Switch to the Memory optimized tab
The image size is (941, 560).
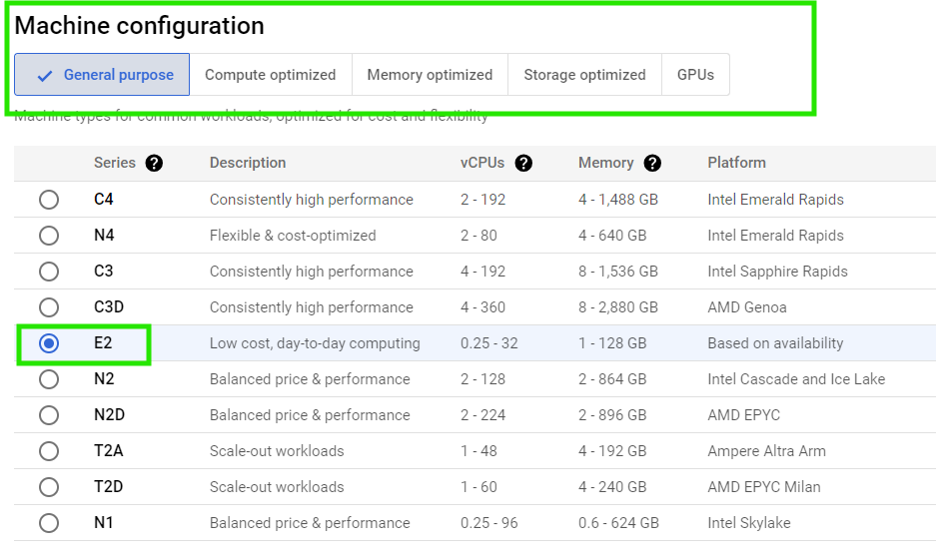click(x=430, y=74)
